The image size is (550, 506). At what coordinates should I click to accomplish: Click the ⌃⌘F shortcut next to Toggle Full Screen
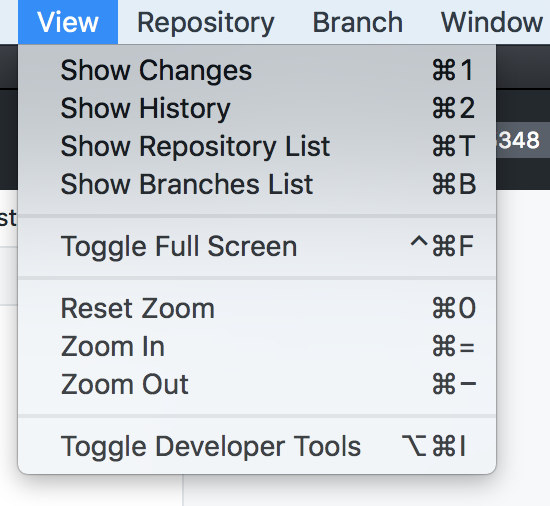coord(442,246)
